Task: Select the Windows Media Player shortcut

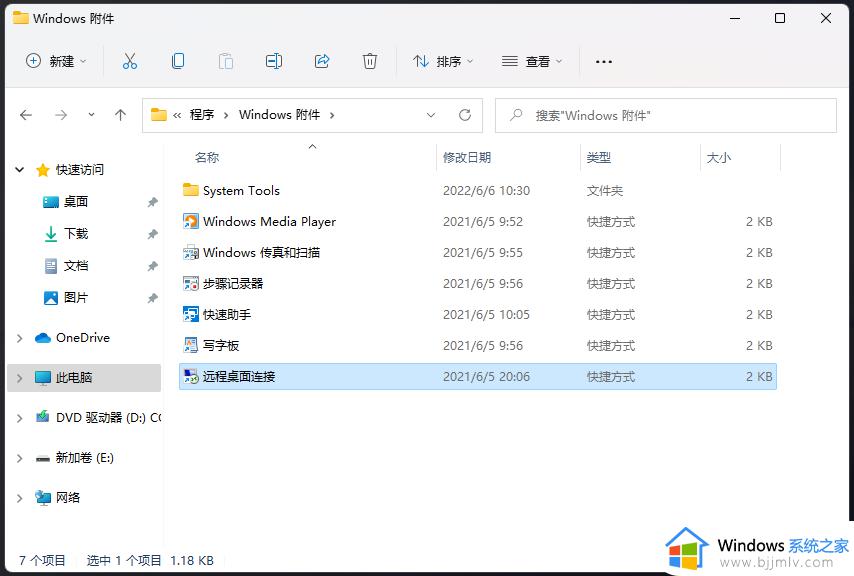Action: pos(478,222)
